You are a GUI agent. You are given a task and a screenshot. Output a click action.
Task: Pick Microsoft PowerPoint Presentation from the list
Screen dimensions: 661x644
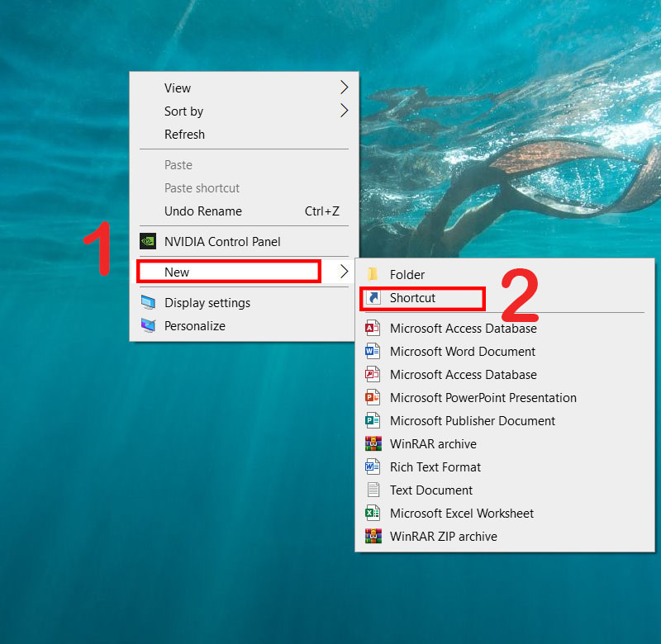[504, 398]
